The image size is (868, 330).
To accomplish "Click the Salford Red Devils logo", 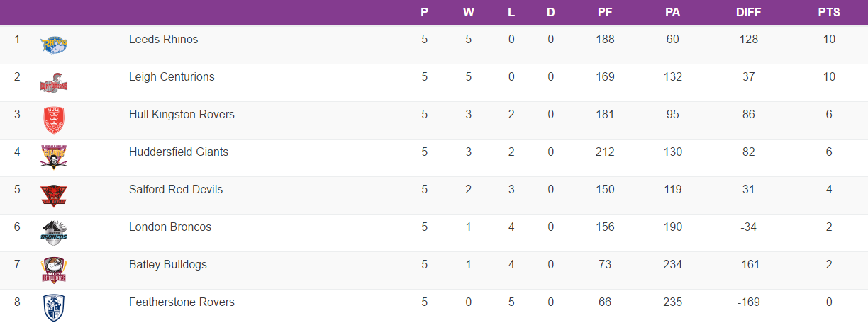I will click(54, 195).
